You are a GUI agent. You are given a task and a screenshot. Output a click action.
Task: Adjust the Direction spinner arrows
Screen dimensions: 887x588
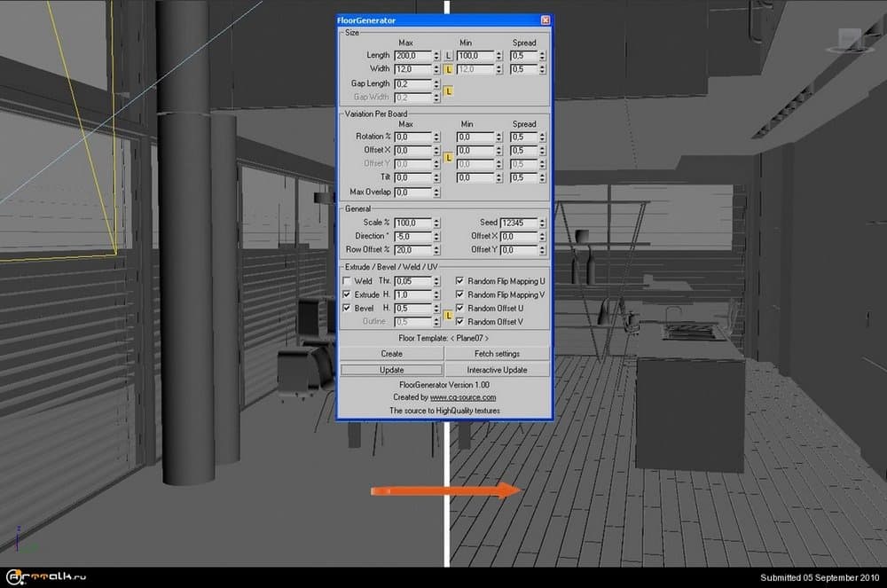(x=436, y=237)
